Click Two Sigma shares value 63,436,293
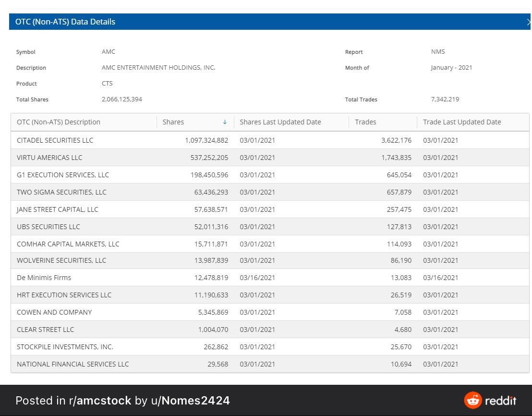Screen dimensions: 532x416 211,192
